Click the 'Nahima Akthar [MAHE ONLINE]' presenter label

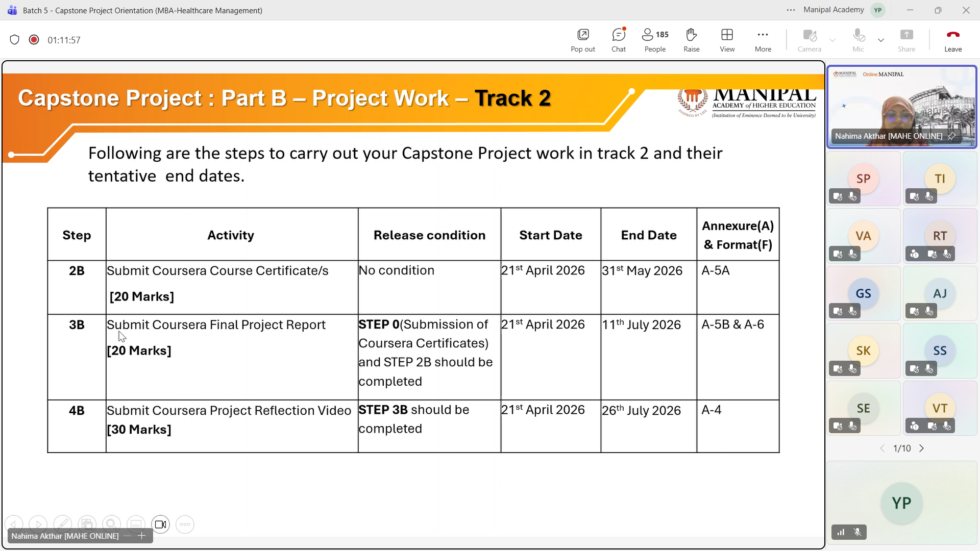[65, 536]
